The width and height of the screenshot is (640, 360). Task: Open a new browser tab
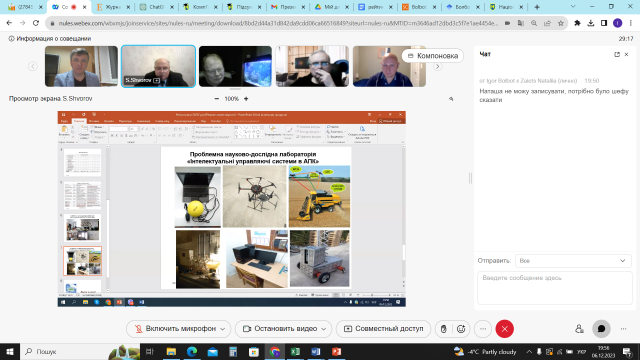pos(537,7)
